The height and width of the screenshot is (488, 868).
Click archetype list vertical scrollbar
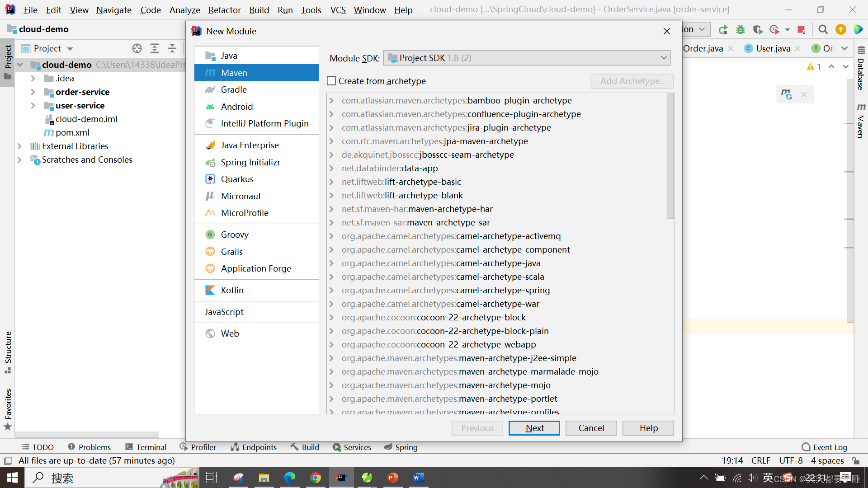point(670,156)
